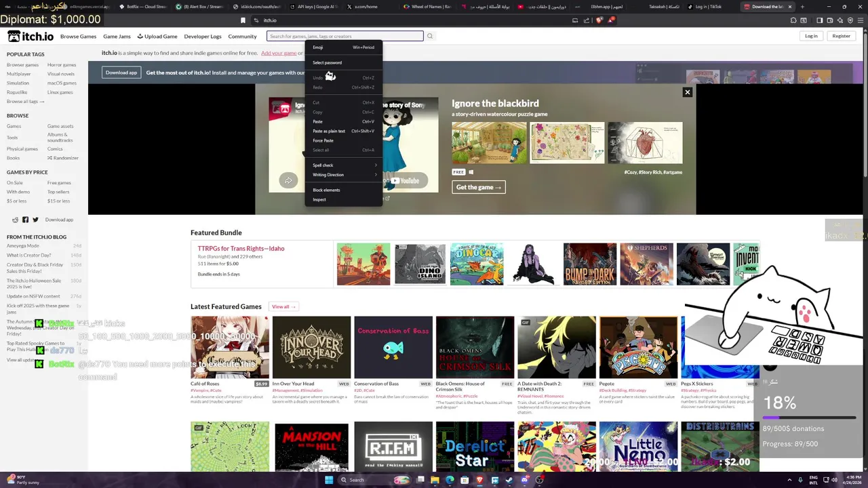Open the itch.io logo home link
Viewport: 868px width, 488px height.
pyautogui.click(x=31, y=36)
